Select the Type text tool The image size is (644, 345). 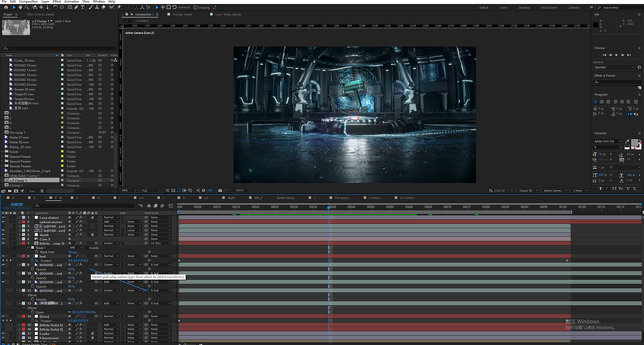pyautogui.click(x=83, y=7)
